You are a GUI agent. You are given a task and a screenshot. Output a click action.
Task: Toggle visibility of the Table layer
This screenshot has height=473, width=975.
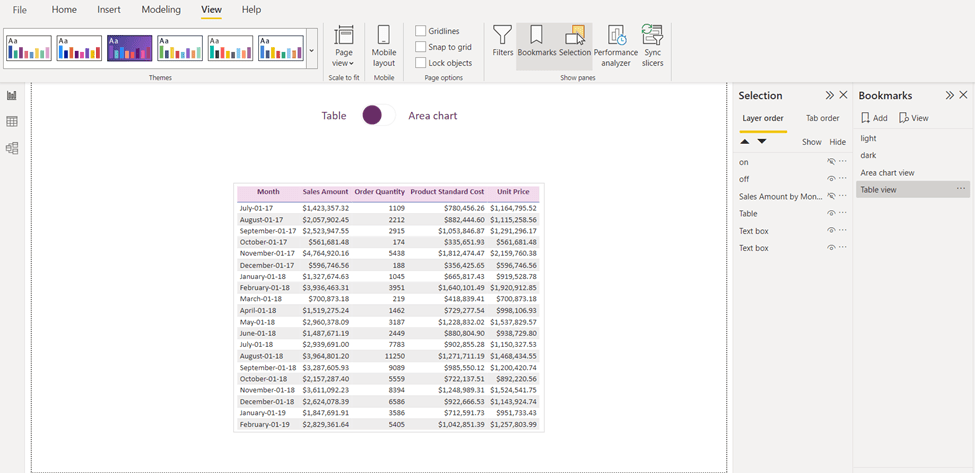(x=830, y=213)
